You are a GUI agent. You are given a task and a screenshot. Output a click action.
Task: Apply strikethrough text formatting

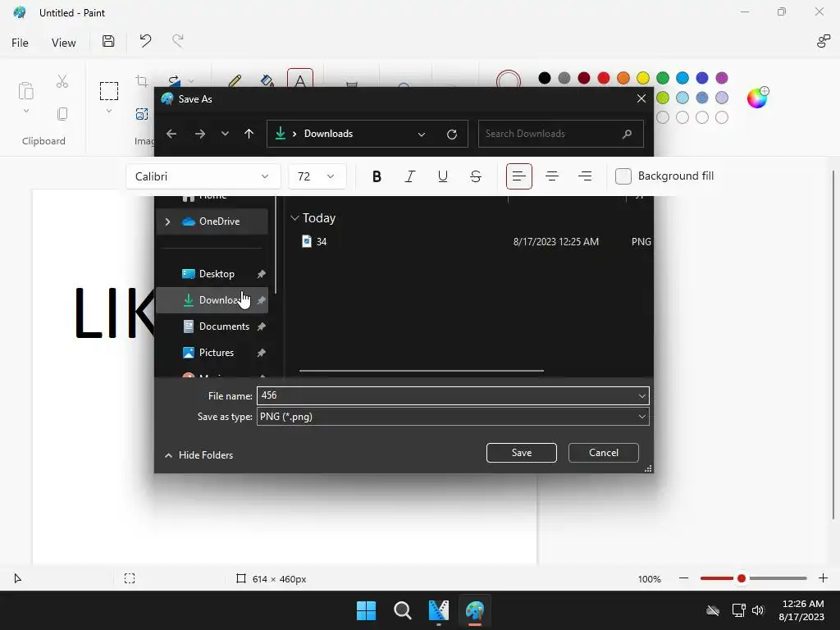tap(475, 176)
